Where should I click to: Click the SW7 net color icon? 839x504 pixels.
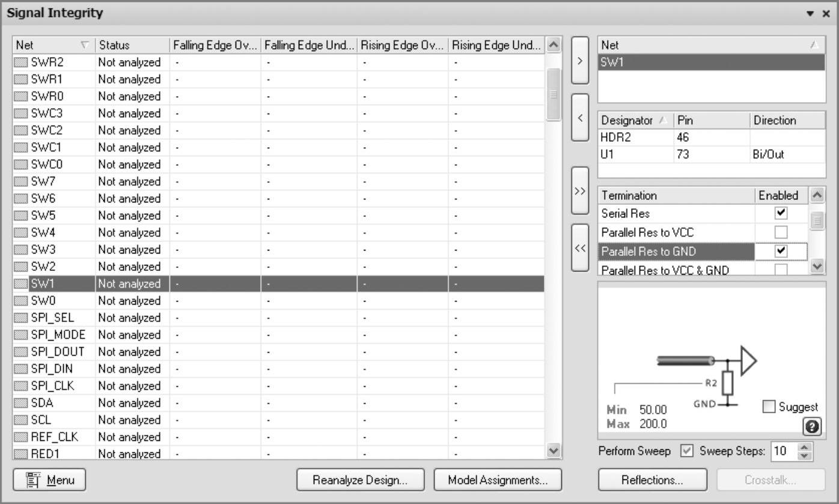point(22,181)
